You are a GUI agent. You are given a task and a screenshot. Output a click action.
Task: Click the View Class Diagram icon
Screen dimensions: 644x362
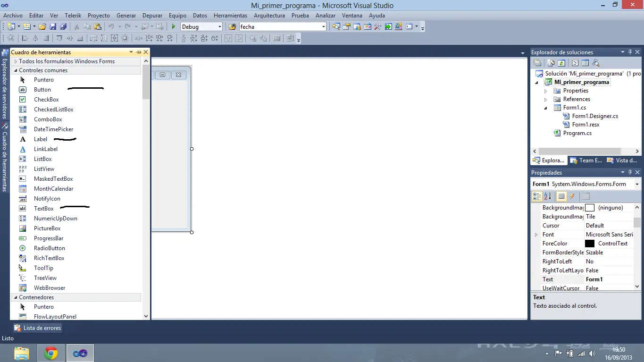tap(596, 63)
